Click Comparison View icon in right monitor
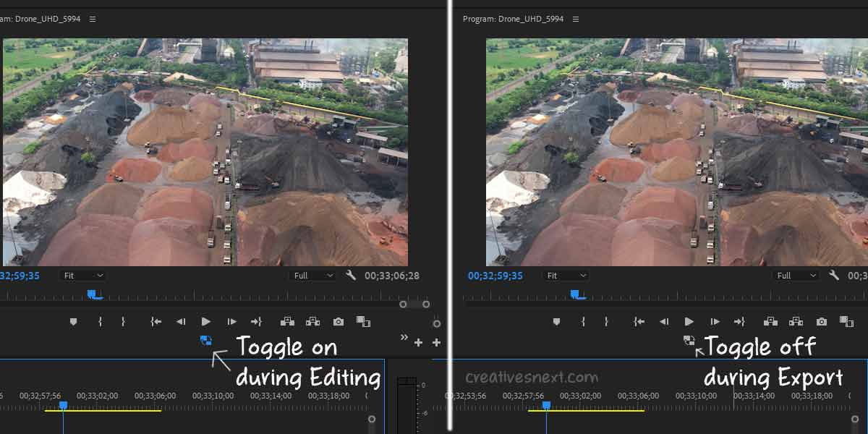This screenshot has width=868, height=434. (x=846, y=322)
